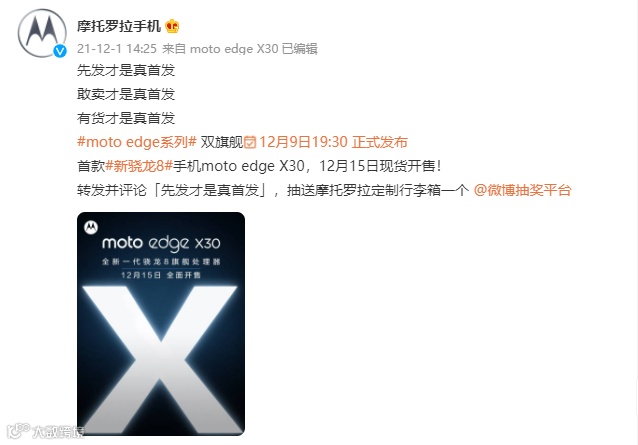
Task: Open the @微博抽奖平台 mention
Action: (522, 190)
